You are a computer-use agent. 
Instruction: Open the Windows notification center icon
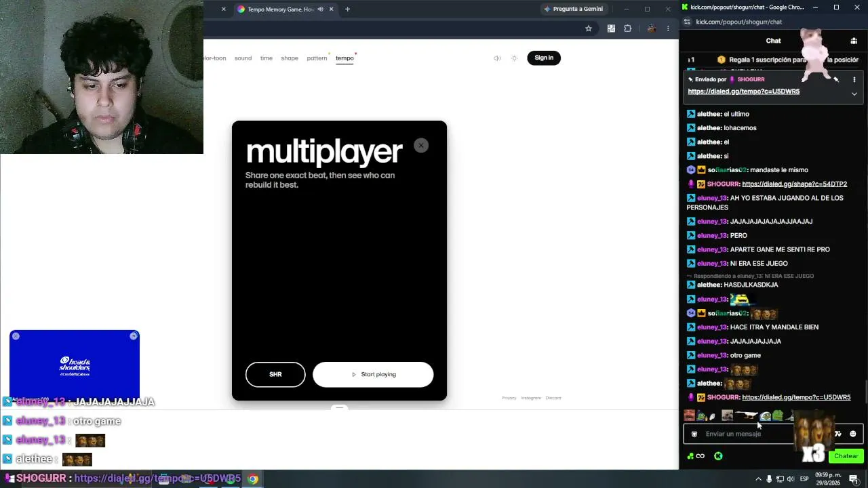click(x=854, y=479)
